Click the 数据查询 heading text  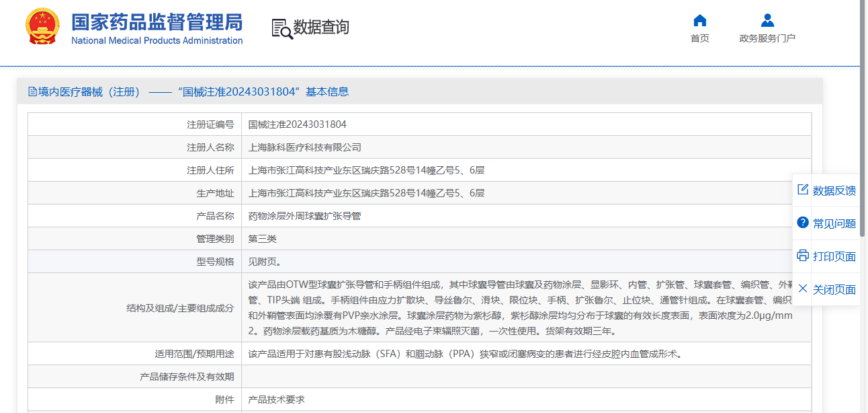click(x=321, y=28)
